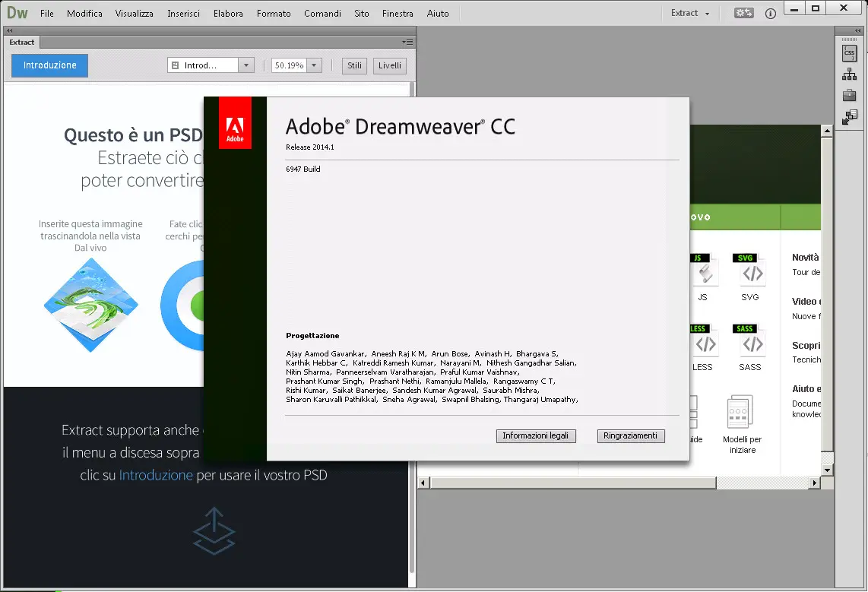The width and height of the screenshot is (868, 592).
Task: Open the Comandi menu
Action: coord(322,13)
